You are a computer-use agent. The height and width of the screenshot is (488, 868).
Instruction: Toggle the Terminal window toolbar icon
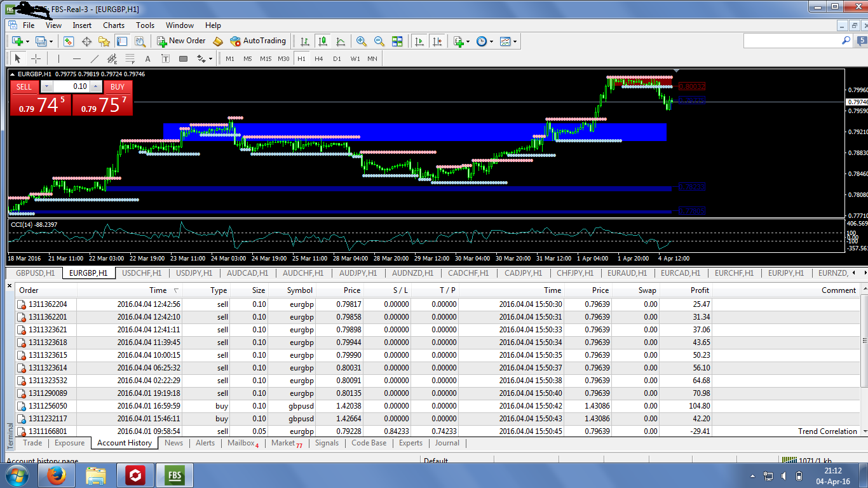click(x=122, y=41)
